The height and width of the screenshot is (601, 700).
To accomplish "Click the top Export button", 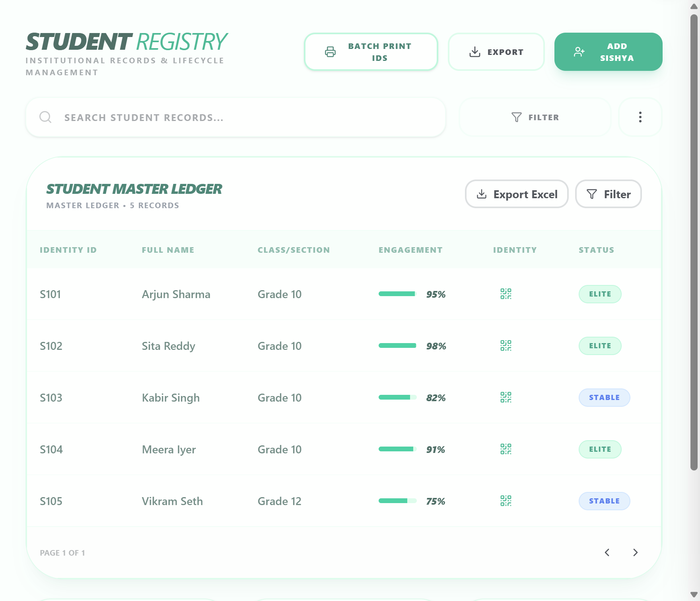I will pyautogui.click(x=496, y=52).
